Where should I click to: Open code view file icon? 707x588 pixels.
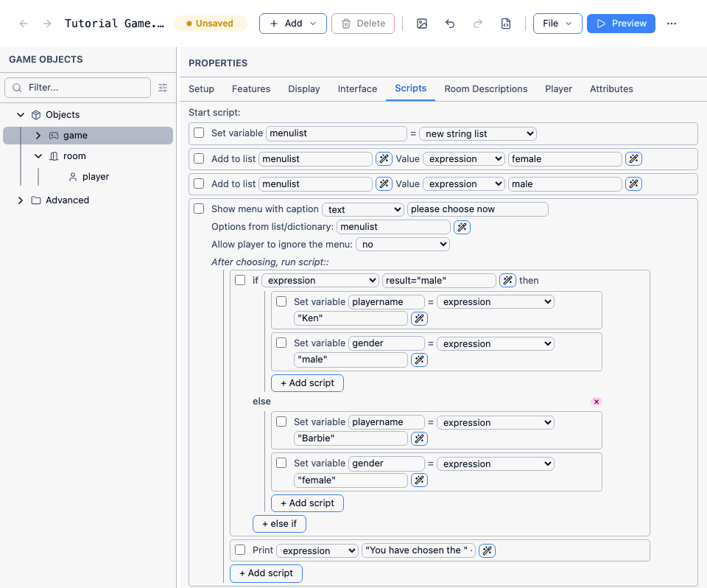click(505, 24)
